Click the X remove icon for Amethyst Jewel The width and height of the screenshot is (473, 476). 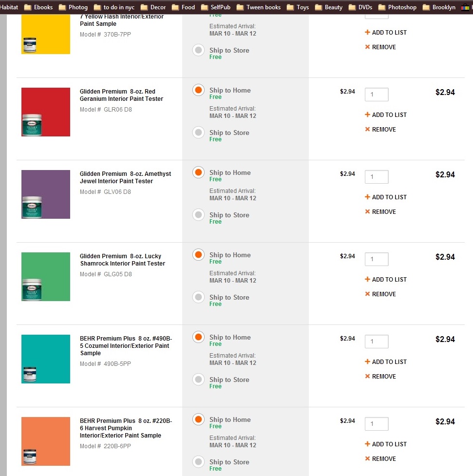pyautogui.click(x=367, y=212)
